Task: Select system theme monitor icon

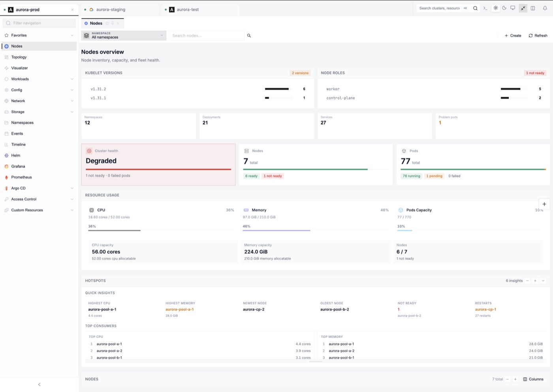Action: pyautogui.click(x=513, y=8)
